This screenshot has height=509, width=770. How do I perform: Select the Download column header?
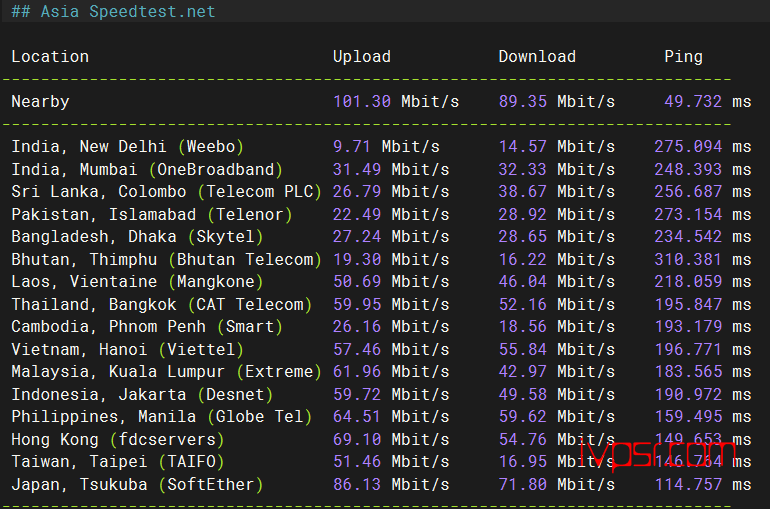537,56
